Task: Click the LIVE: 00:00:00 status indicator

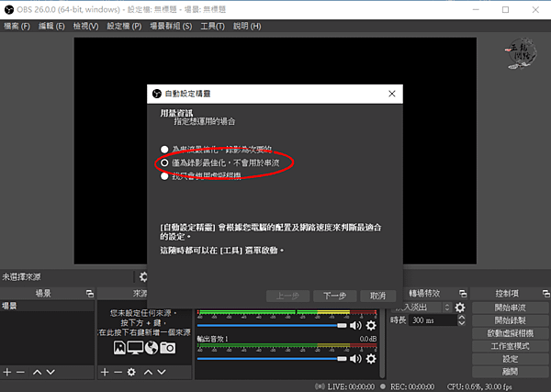Action: 345,386
